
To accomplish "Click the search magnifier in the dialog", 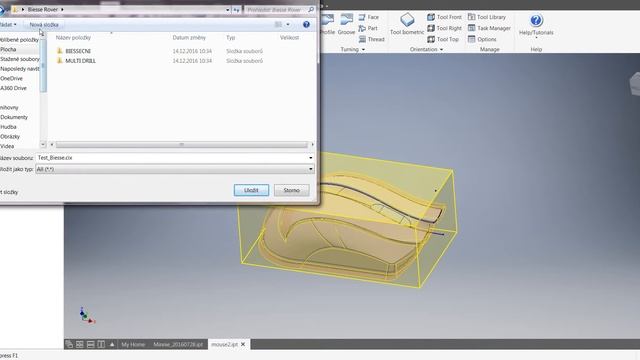I will pos(311,9).
